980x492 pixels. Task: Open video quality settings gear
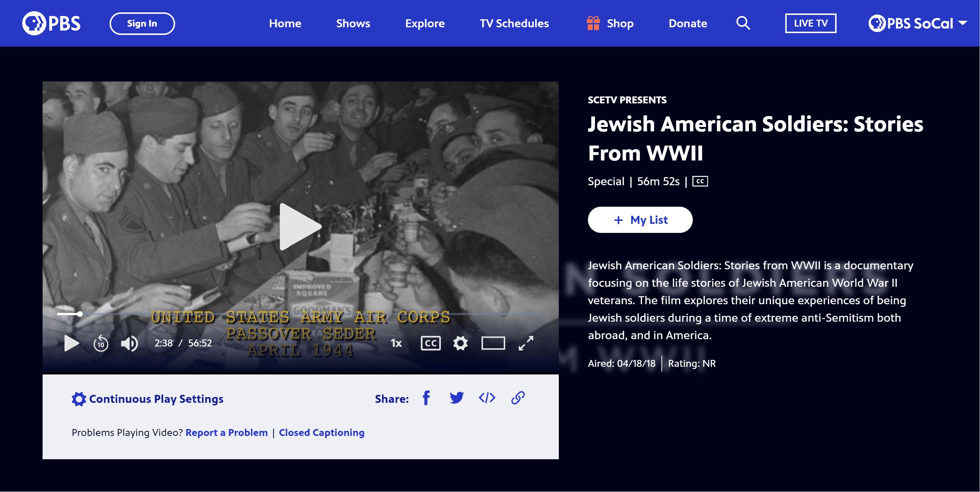click(x=460, y=343)
